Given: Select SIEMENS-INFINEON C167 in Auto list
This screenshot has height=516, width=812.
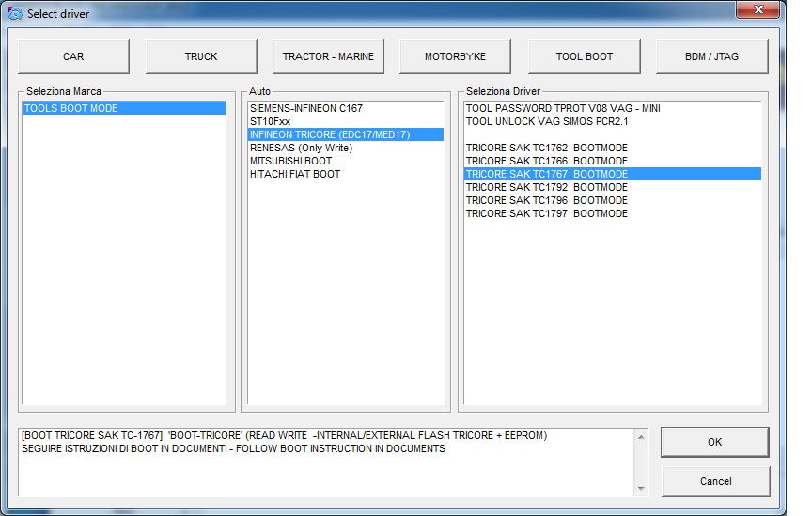Looking at the screenshot, I should (346, 108).
